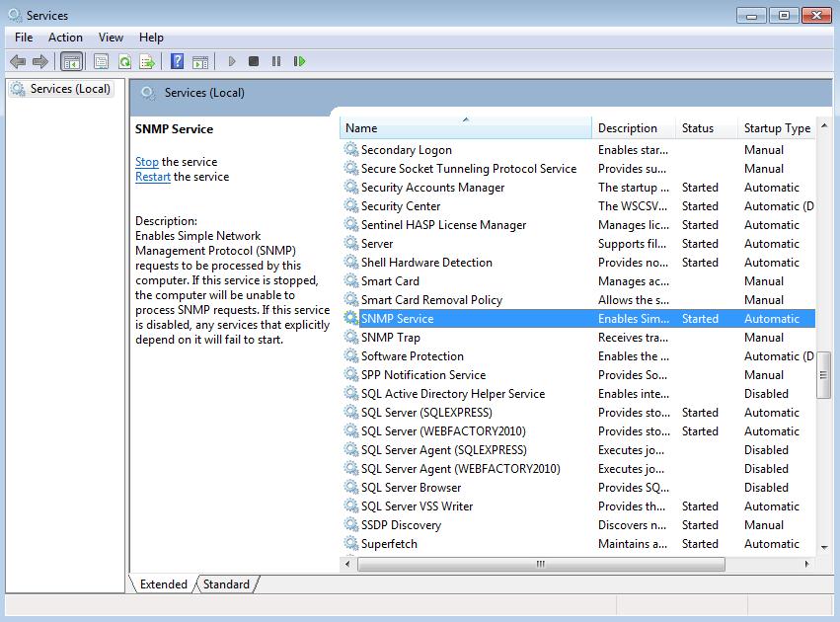The image size is (840, 622).
Task: Open the Action menu
Action: pyautogui.click(x=65, y=38)
